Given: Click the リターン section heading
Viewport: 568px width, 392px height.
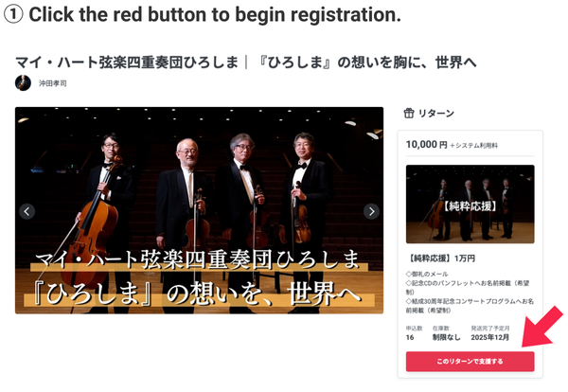Looking at the screenshot, I should 436,114.
